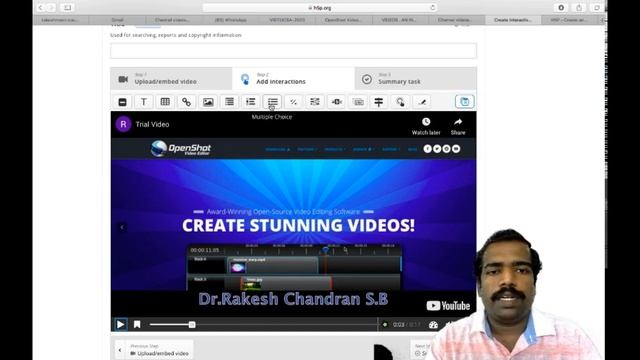Select the Crossroads signpost tool
Image resolution: width=640 pixels, height=360 pixels.
(x=379, y=102)
